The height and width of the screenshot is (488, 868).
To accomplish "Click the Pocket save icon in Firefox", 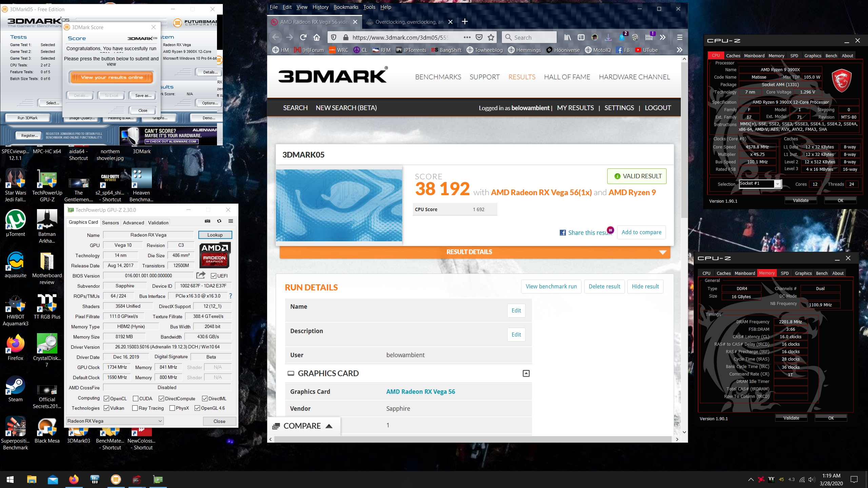I will click(479, 37).
